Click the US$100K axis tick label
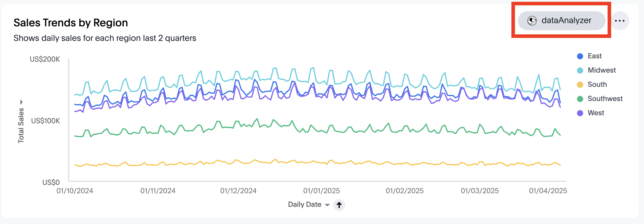The image size is (644, 224). coord(46,121)
